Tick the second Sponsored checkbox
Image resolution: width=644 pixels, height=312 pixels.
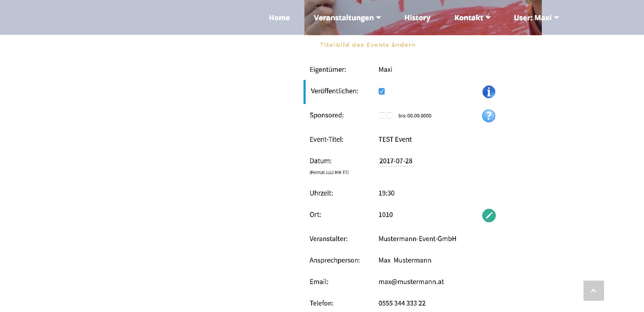tap(389, 116)
